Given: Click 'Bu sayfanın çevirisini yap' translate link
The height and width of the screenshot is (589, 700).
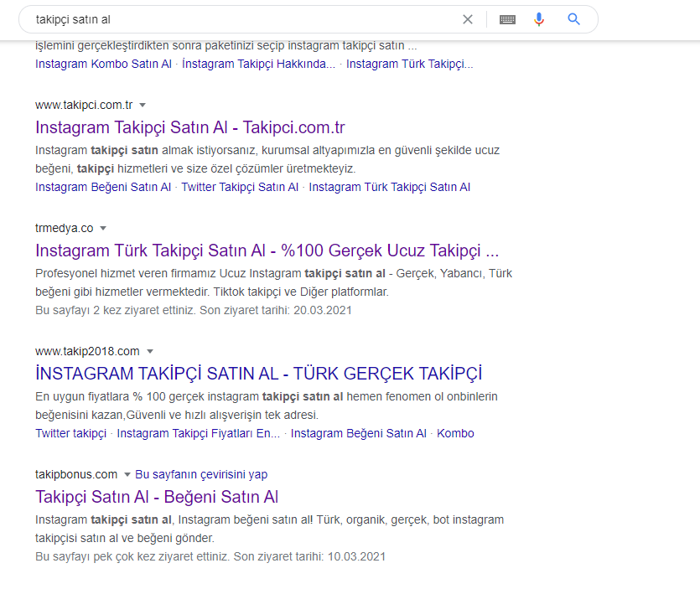Looking at the screenshot, I should (201, 474).
